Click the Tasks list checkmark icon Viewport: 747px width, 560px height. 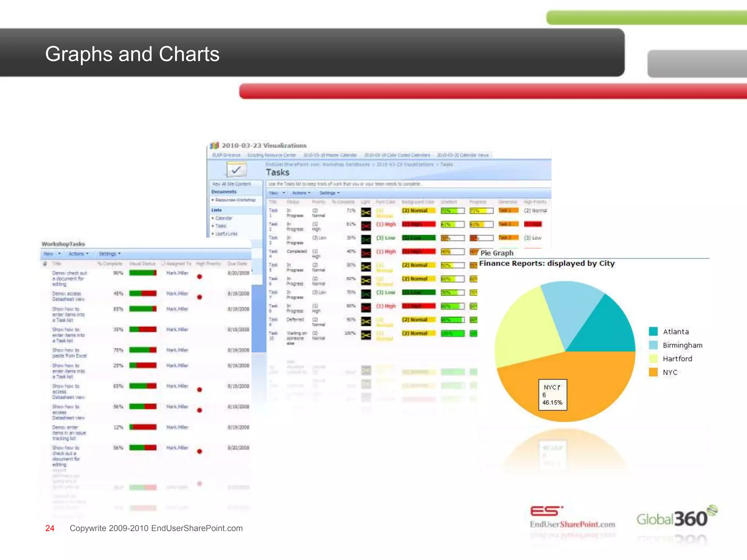point(236,170)
